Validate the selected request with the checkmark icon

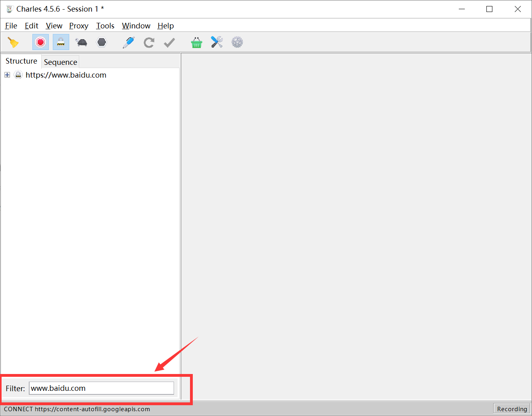pyautogui.click(x=170, y=42)
